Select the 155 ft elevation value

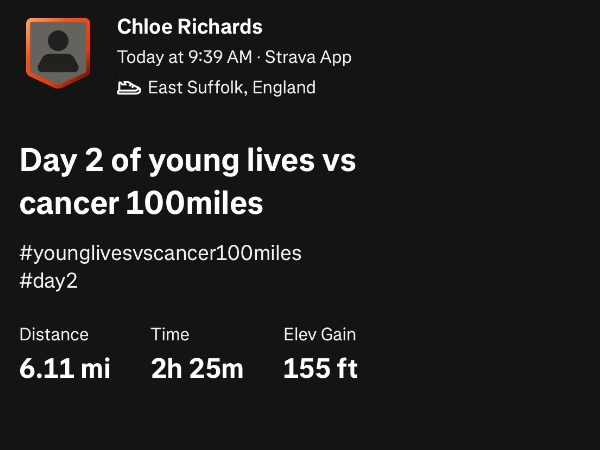pos(320,368)
